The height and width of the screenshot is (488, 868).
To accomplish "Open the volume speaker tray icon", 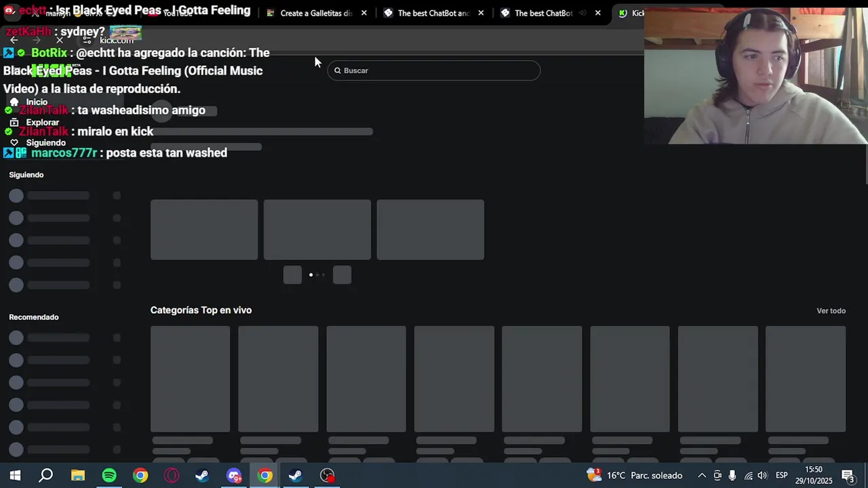I will (763, 475).
